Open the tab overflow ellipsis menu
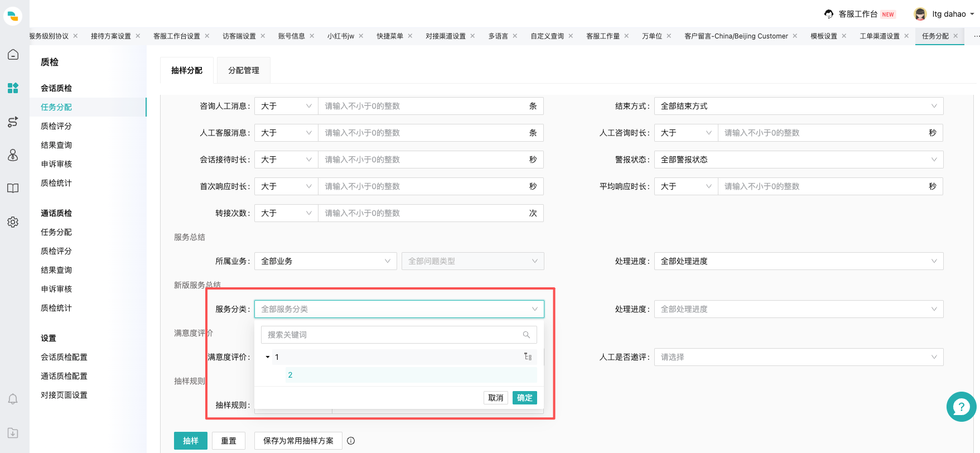The height and width of the screenshot is (453, 980). [976, 36]
